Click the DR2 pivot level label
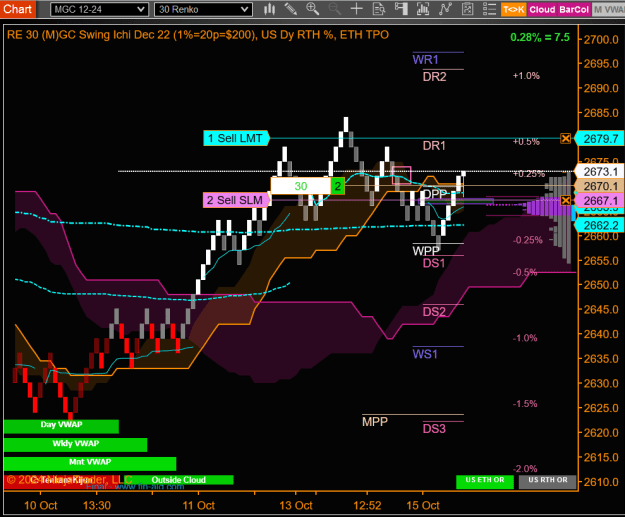Viewport: 625px width, 517px height. tap(434, 77)
